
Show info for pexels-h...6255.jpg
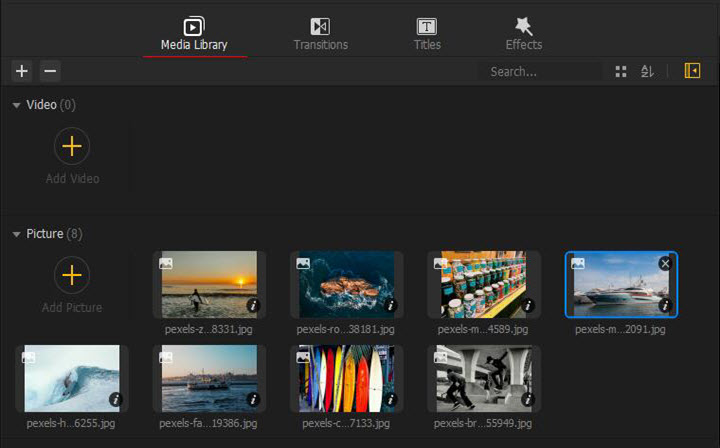click(116, 399)
